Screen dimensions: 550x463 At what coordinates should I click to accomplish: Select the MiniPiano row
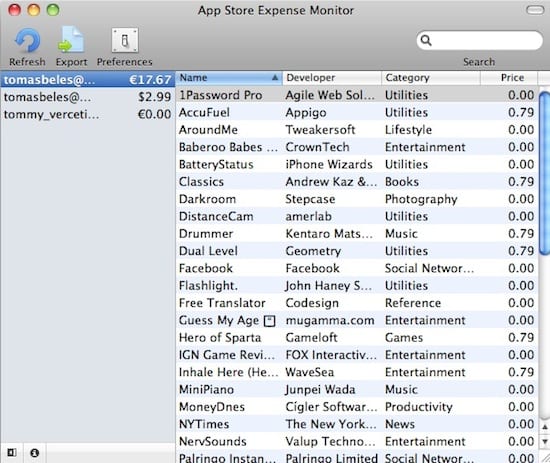tap(357, 389)
